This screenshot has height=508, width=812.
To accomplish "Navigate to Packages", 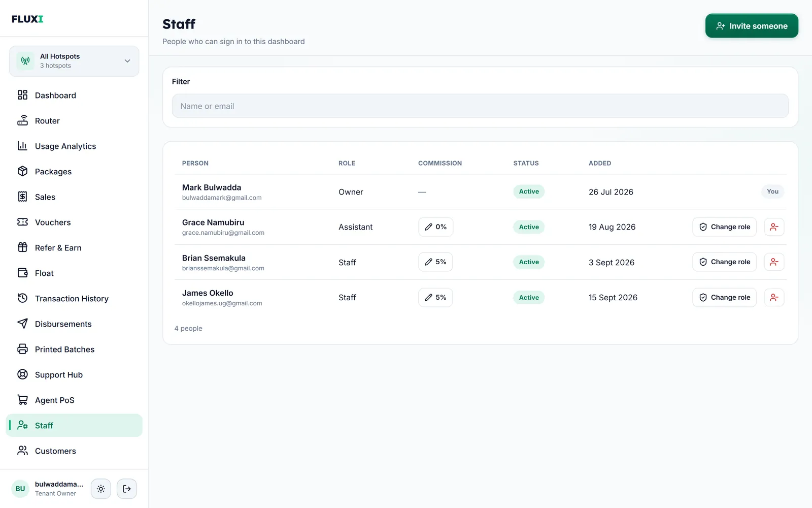I will tap(74, 172).
